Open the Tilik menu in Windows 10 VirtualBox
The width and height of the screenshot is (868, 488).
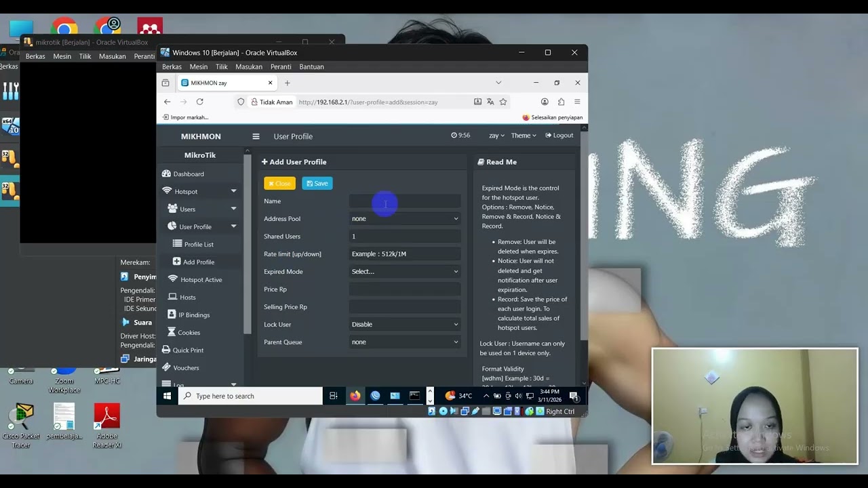[x=222, y=67]
